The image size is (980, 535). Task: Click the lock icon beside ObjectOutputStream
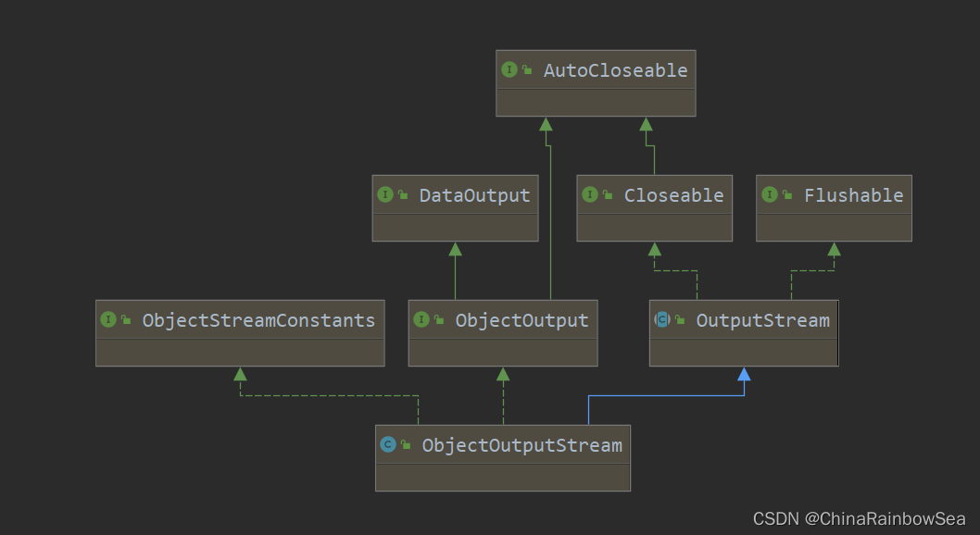click(x=406, y=445)
